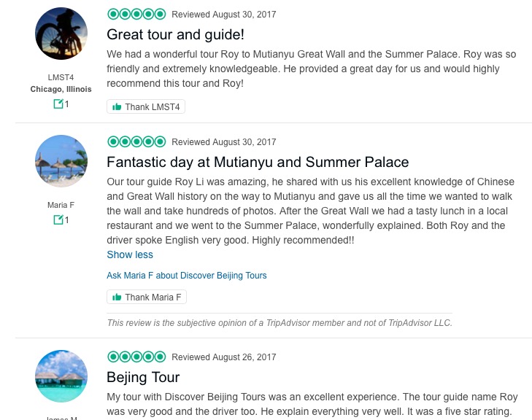
Task: Click LMST4's bicycle silhouette avatar
Action: [61, 34]
